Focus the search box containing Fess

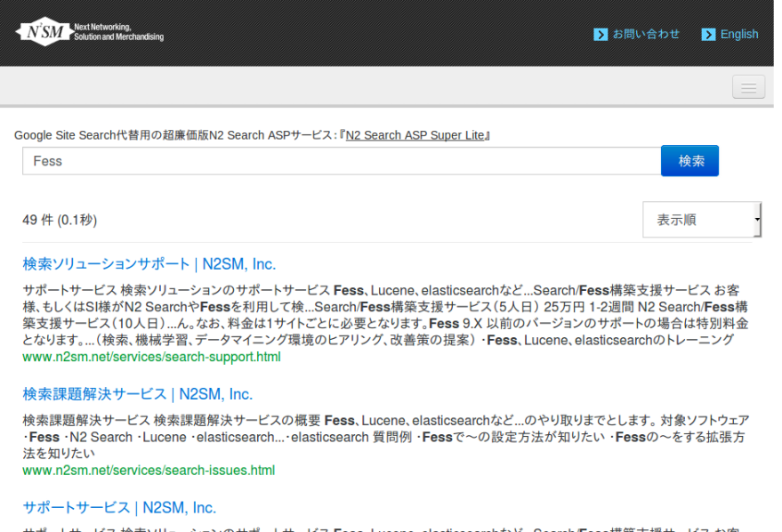click(341, 161)
